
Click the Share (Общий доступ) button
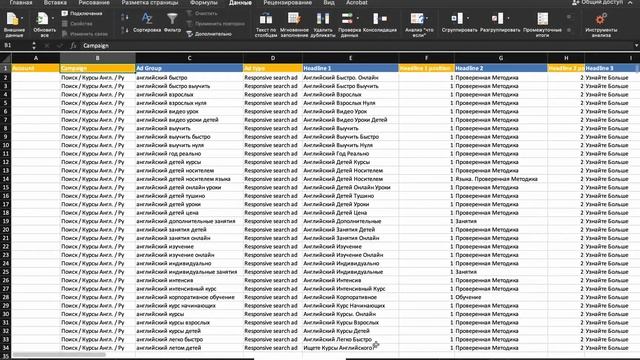point(598,2)
